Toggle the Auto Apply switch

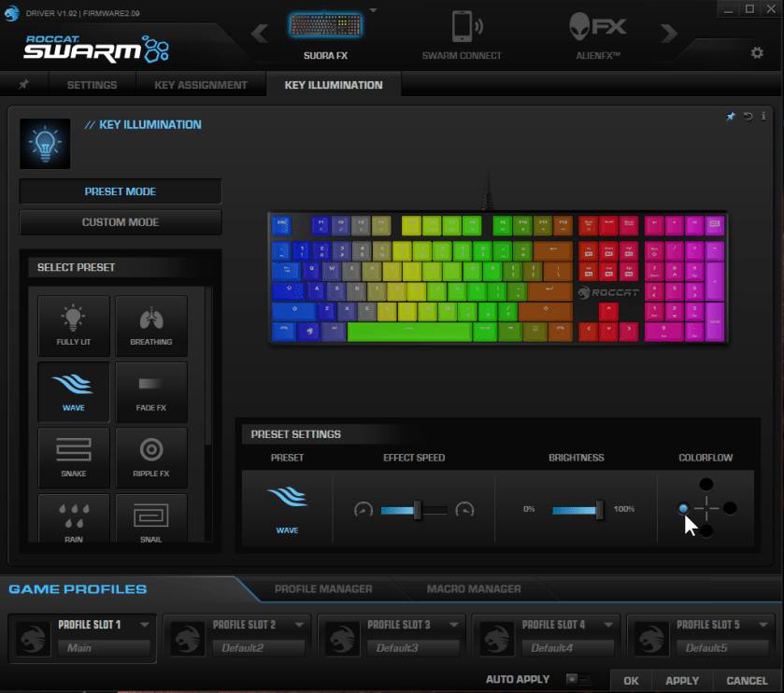click(x=577, y=679)
